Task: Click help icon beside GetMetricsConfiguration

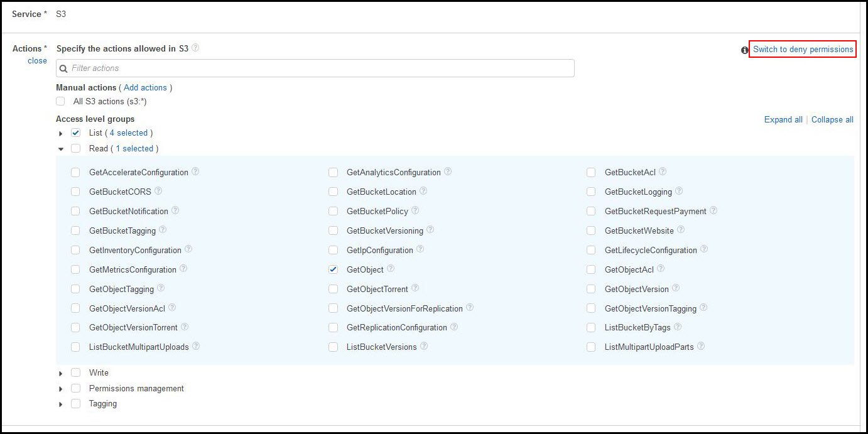Action: pos(183,269)
